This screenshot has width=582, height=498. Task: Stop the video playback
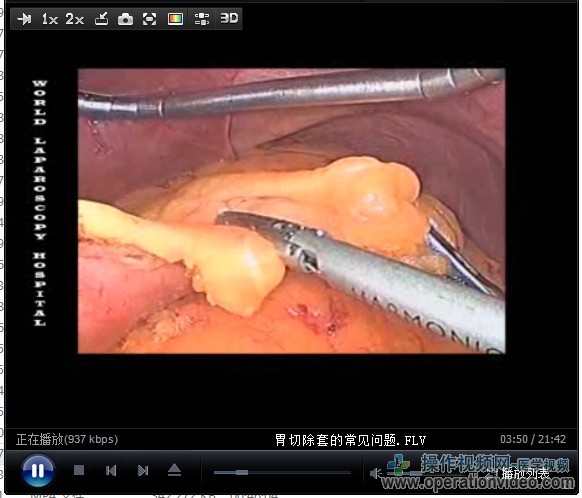pyautogui.click(x=79, y=471)
